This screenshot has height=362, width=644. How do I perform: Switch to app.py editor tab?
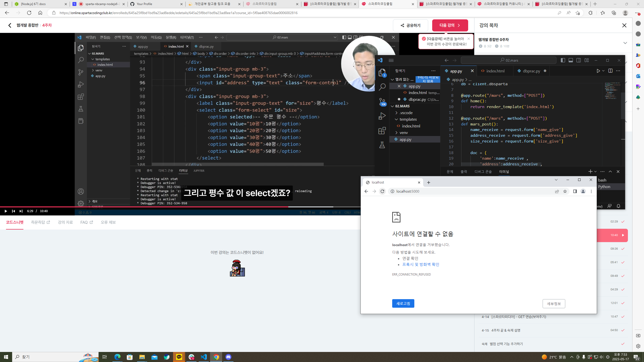[456, 71]
